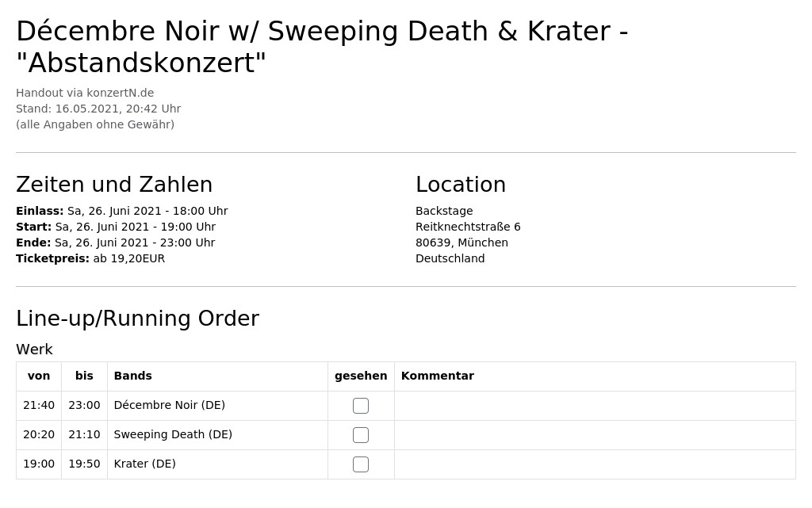812x508 pixels.
Task: Select the Backstage location name
Action: pyautogui.click(x=444, y=211)
